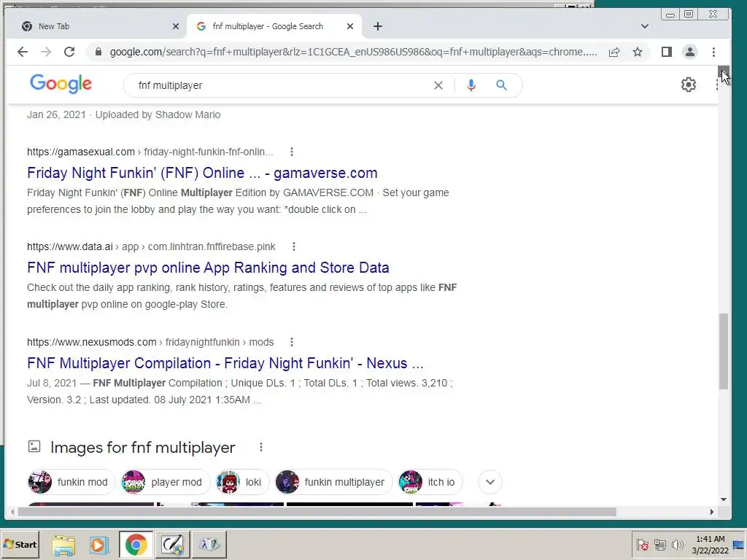The image size is (747, 560).
Task: Expand more image filter chips
Action: click(x=489, y=482)
